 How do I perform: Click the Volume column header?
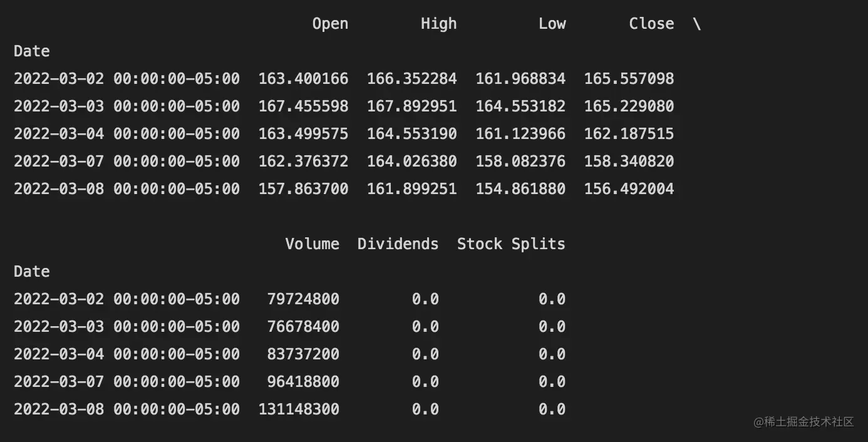point(312,244)
